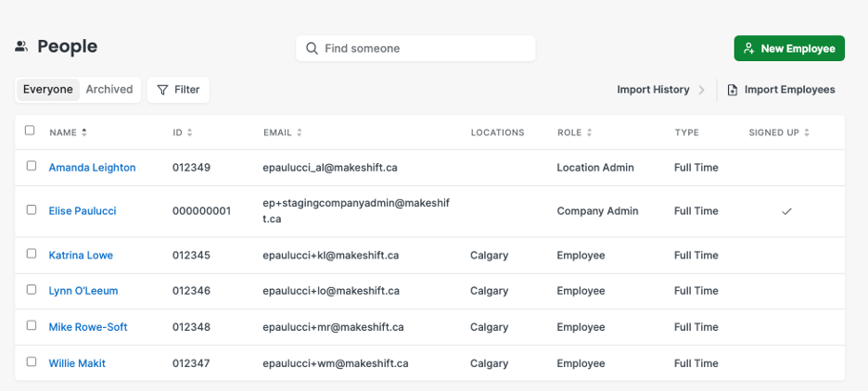
Task: Sort by the Signed Up column arrows
Action: tap(807, 132)
